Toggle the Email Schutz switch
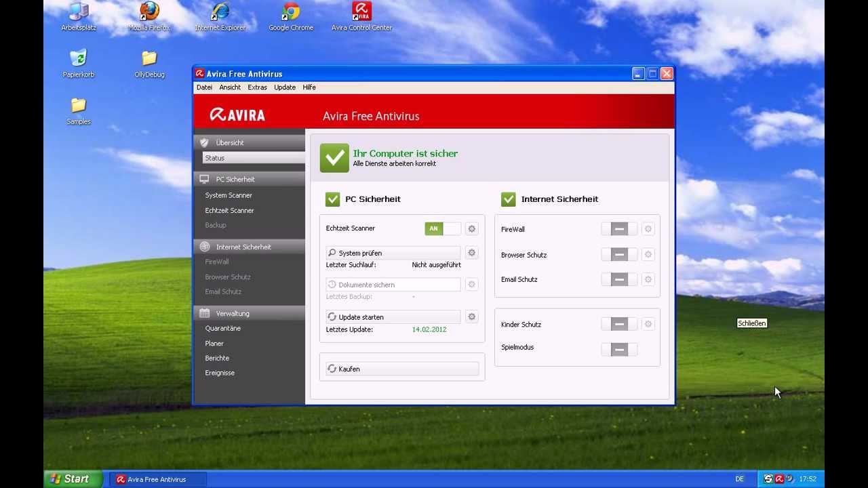The image size is (868, 488). point(619,279)
